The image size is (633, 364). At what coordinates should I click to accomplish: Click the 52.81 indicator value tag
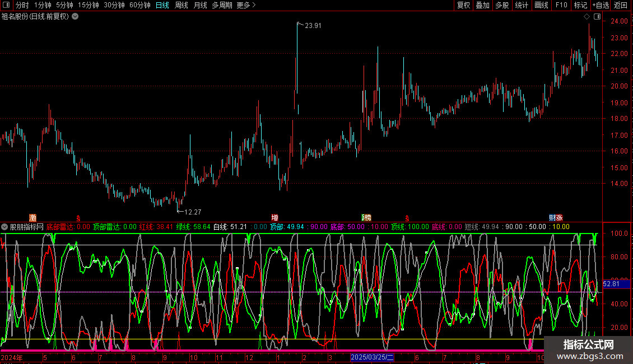coord(611,284)
